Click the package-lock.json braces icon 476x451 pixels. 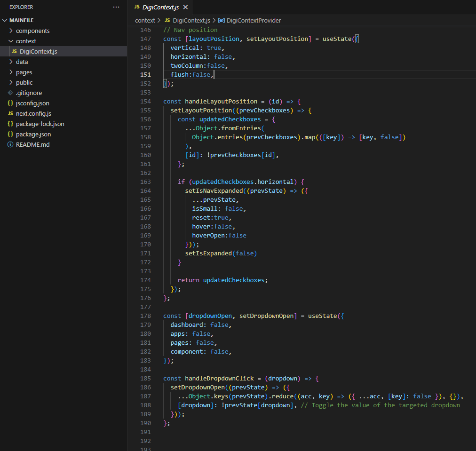(x=11, y=124)
